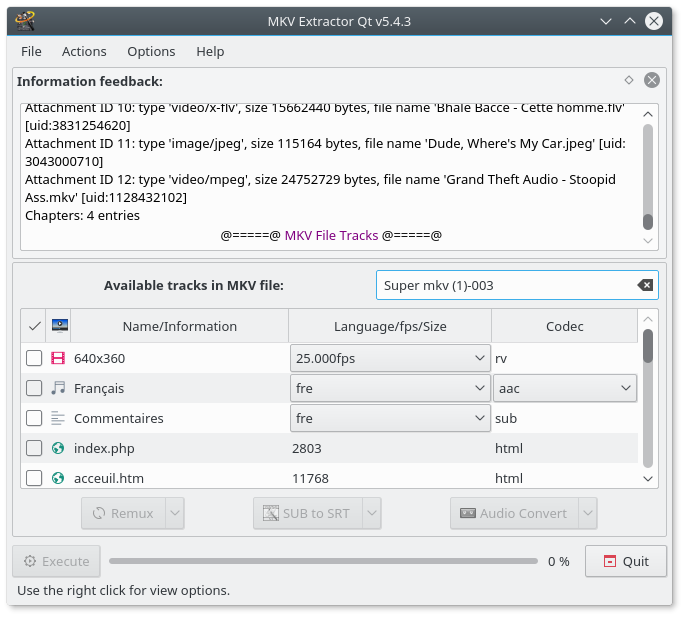
Task: Click the globe icon for acceuil.htm
Action: click(58, 478)
